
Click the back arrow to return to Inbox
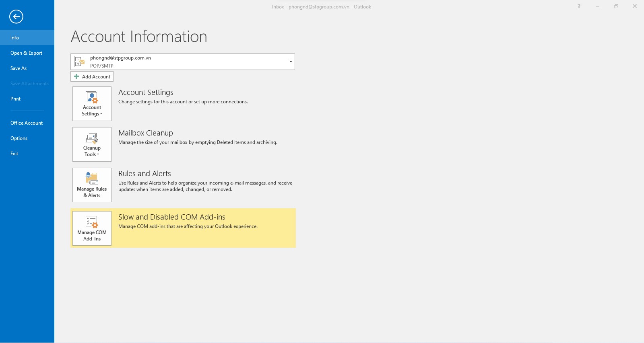16,16
